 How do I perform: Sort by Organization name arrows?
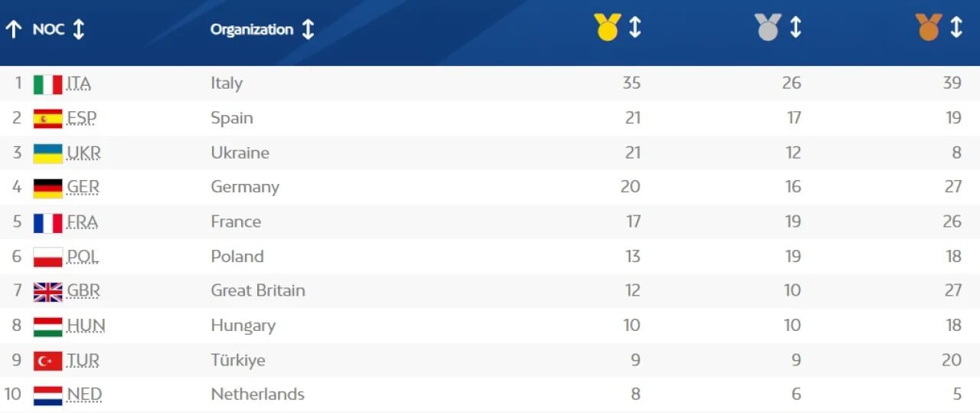[x=308, y=30]
